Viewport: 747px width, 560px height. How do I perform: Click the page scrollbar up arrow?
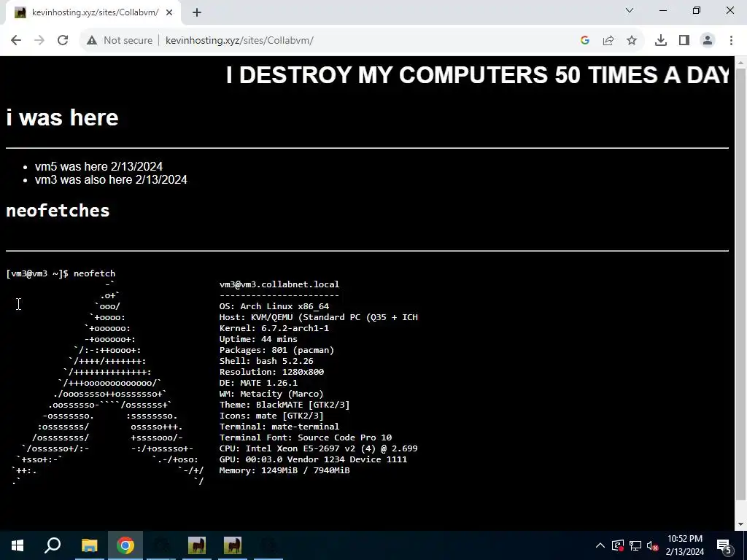(741, 63)
